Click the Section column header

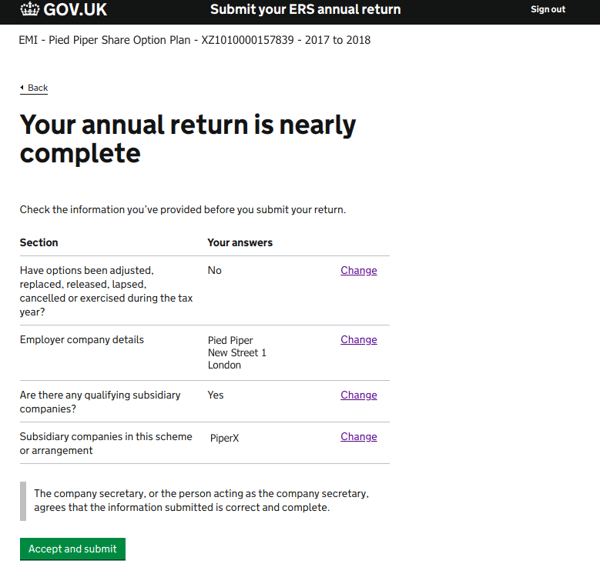pyautogui.click(x=39, y=243)
